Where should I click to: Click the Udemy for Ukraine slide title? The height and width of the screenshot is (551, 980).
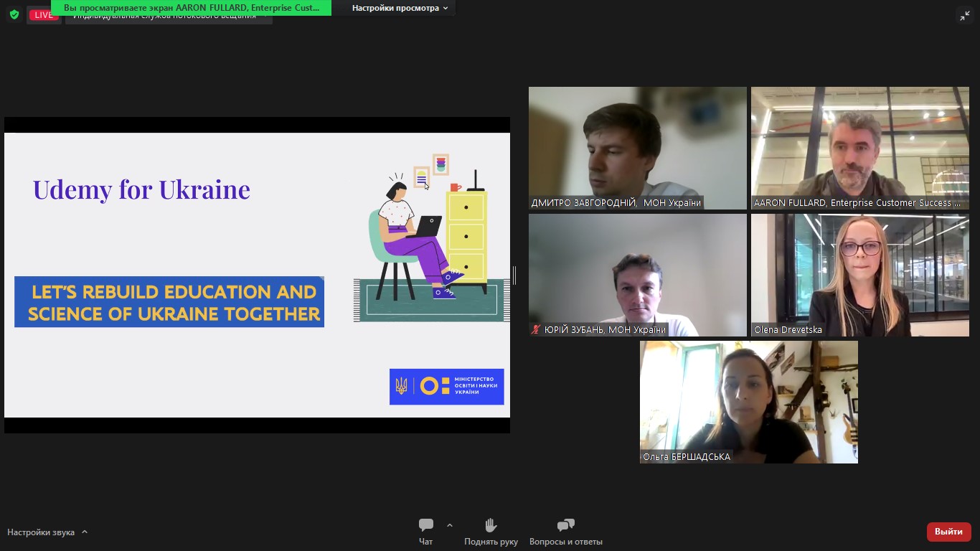pyautogui.click(x=141, y=189)
